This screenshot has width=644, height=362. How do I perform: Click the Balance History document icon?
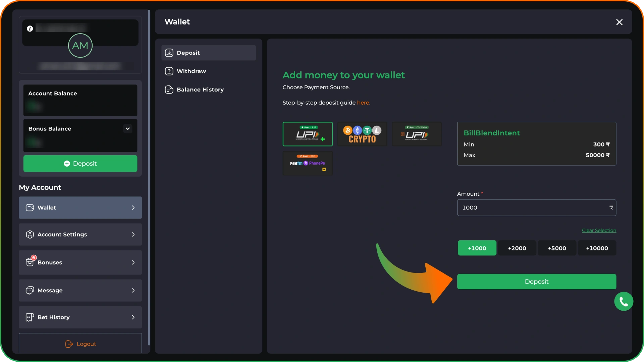(x=169, y=90)
